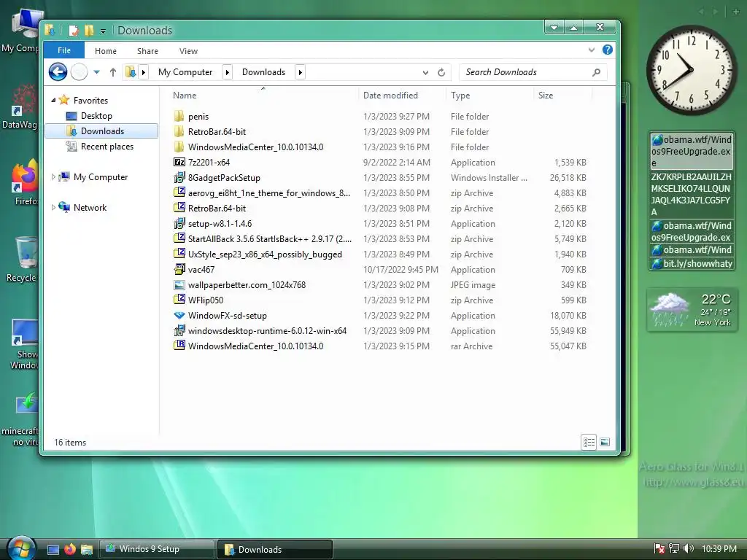The image size is (747, 560).
Task: Select the StartAllBack zip archive icon
Action: (x=179, y=238)
